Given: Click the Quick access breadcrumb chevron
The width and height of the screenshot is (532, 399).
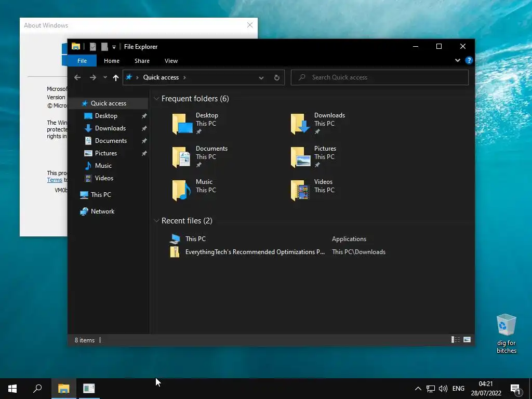Looking at the screenshot, I should pos(184,78).
